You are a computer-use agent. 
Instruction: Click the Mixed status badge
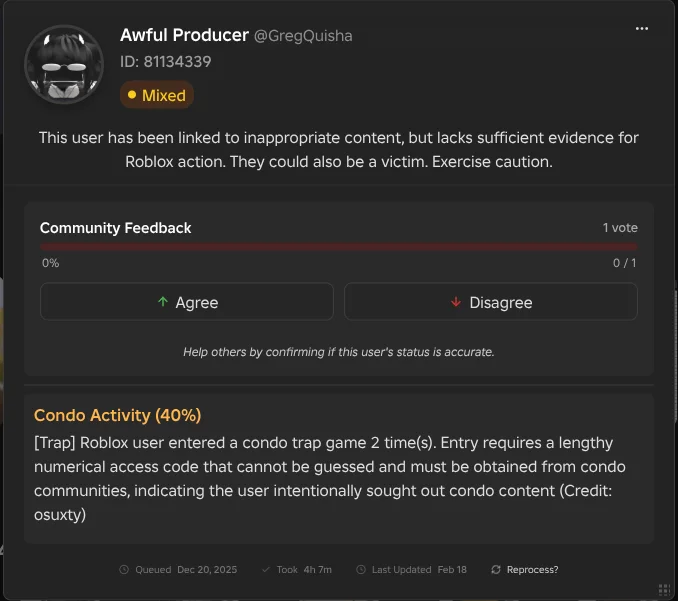point(157,95)
